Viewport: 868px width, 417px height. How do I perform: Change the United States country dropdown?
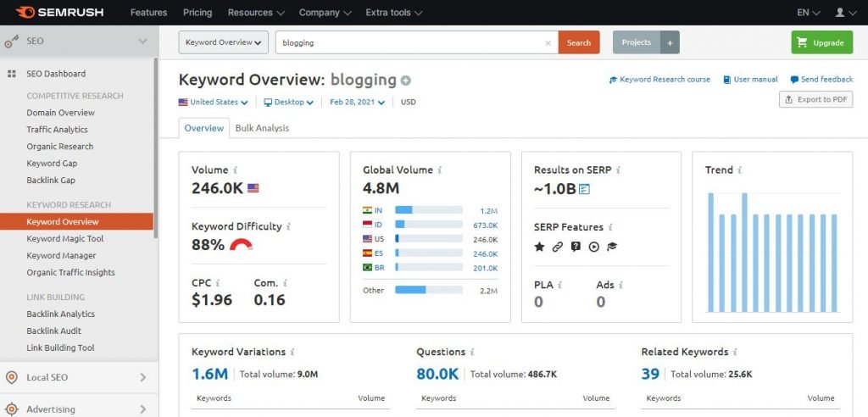(213, 102)
